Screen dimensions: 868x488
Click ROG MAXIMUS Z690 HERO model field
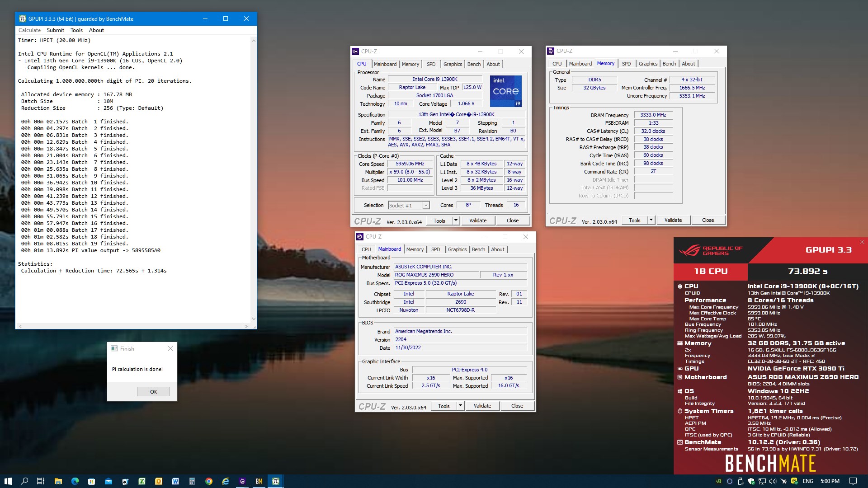click(436, 275)
